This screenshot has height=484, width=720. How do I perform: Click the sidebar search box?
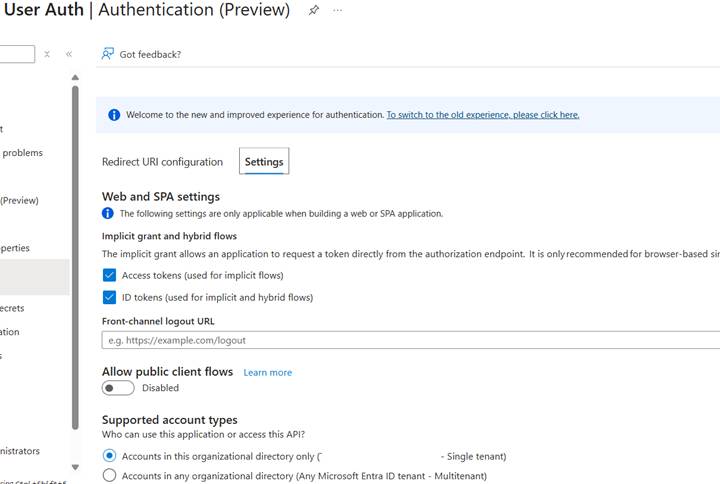(x=17, y=54)
